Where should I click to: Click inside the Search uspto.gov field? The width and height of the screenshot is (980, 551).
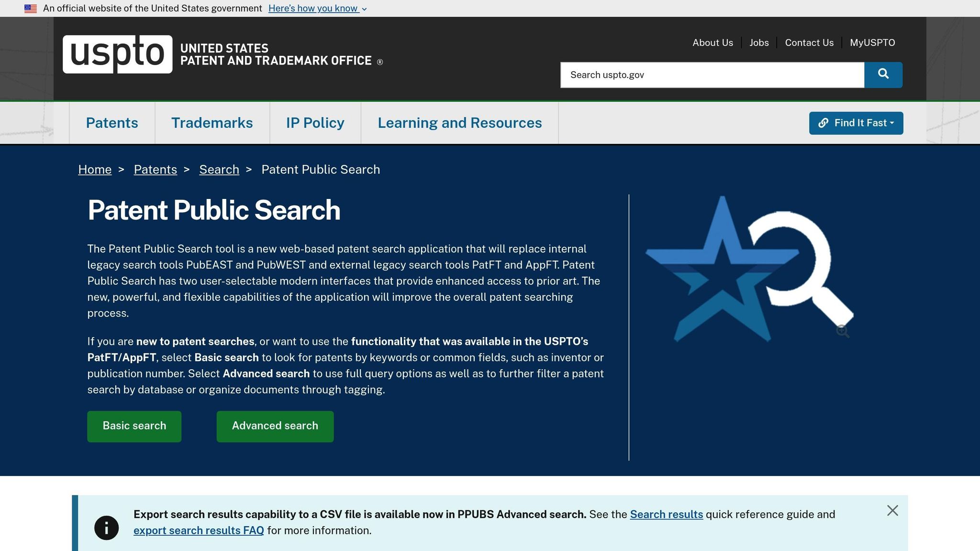click(x=694, y=75)
